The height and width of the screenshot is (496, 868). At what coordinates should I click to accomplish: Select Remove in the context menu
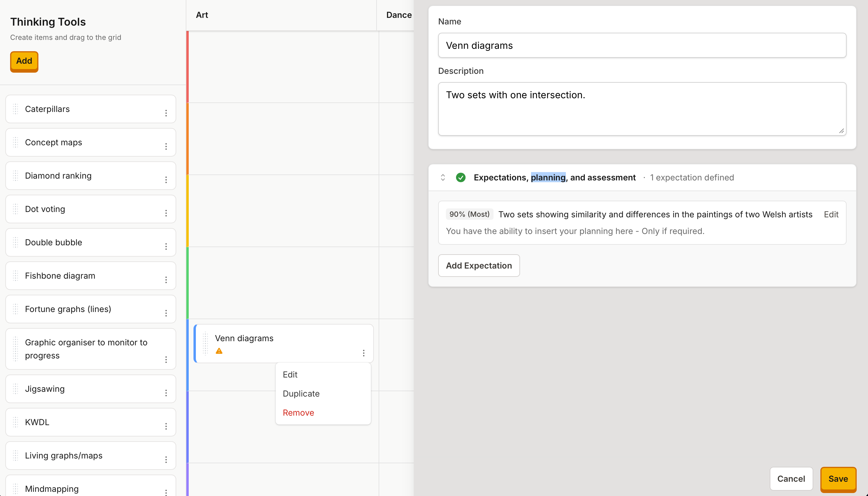tap(298, 413)
